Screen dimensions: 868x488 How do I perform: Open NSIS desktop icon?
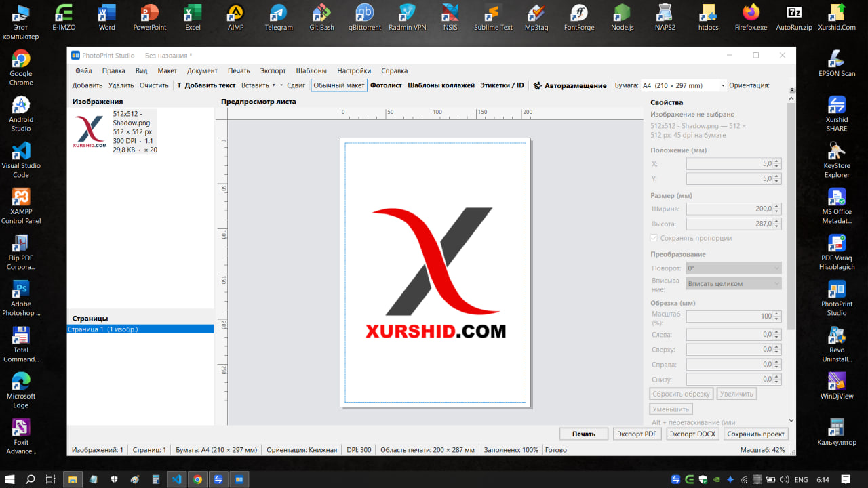click(450, 17)
